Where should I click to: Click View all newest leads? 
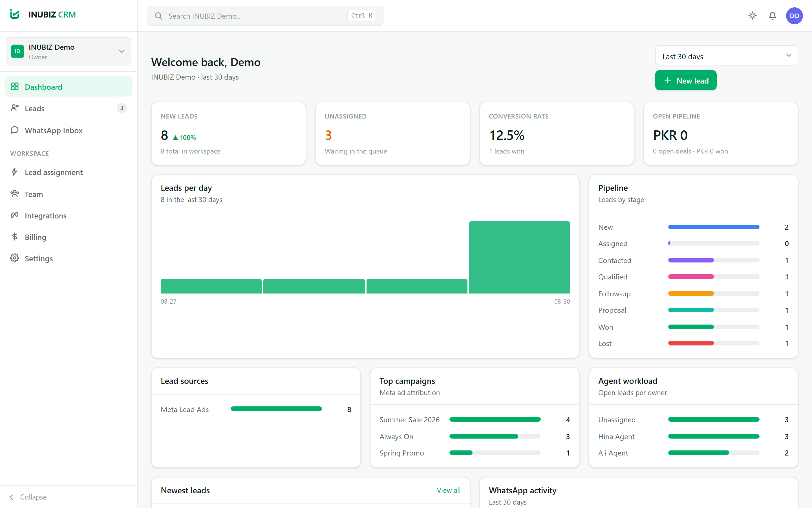coord(448,490)
